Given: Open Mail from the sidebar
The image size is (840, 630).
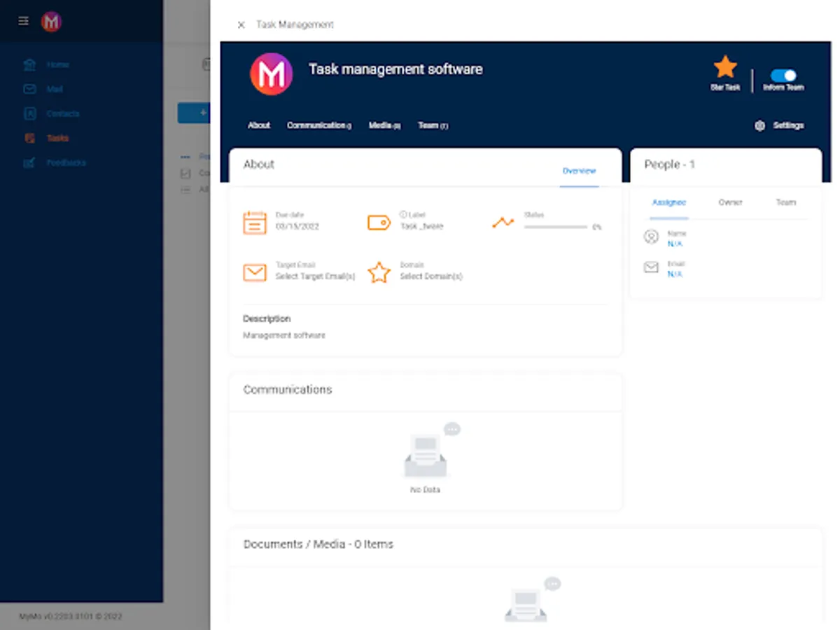Looking at the screenshot, I should coord(55,89).
